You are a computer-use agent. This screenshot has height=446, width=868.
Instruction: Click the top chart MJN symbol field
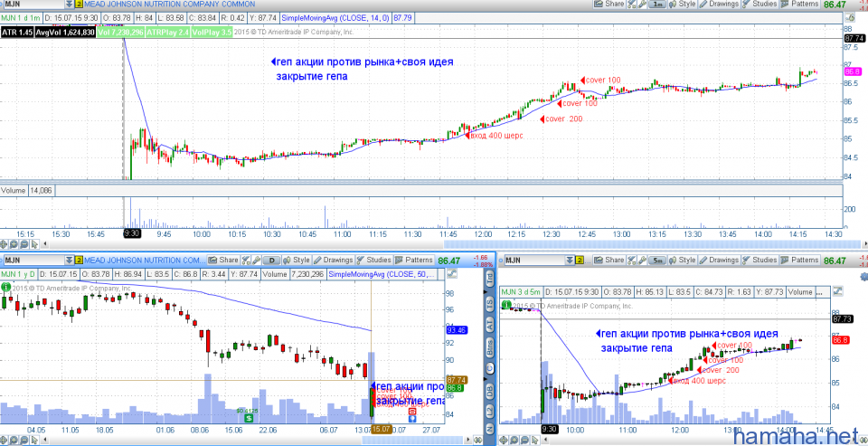click(x=33, y=4)
